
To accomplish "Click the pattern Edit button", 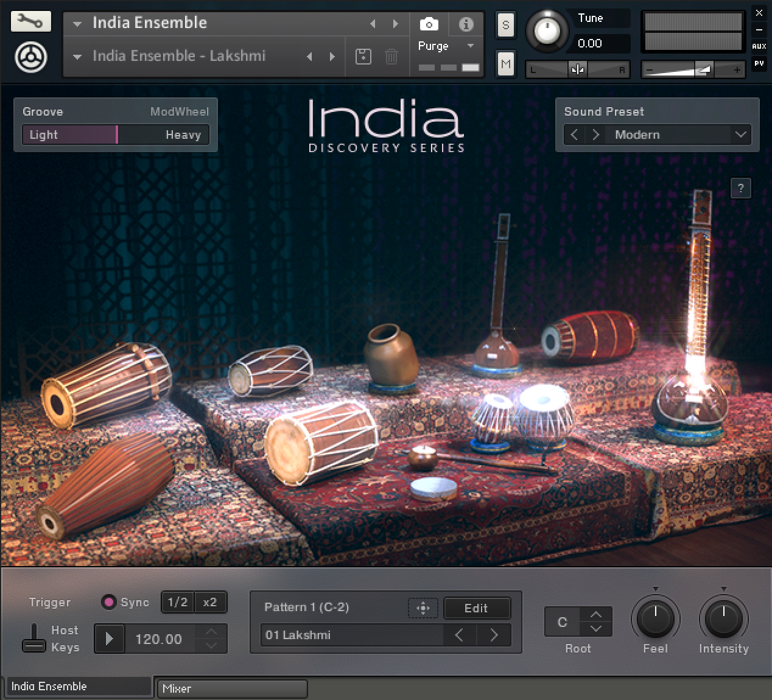I will click(476, 607).
